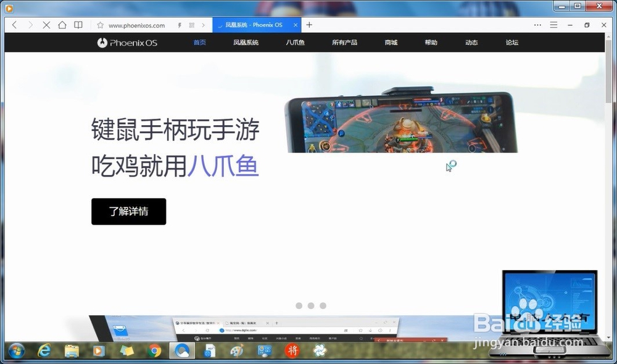Bookmark the page with the star icon

tap(101, 25)
